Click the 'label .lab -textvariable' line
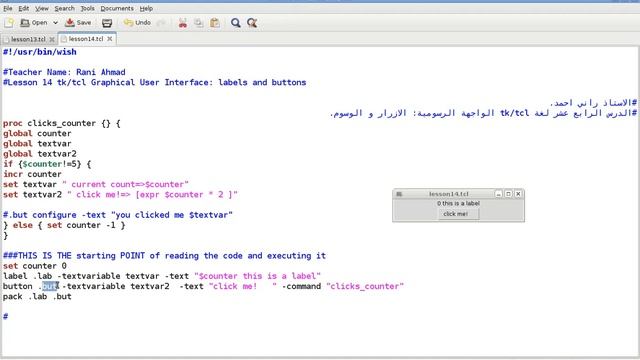Screen dimensions: 640x360 (x=162, y=276)
